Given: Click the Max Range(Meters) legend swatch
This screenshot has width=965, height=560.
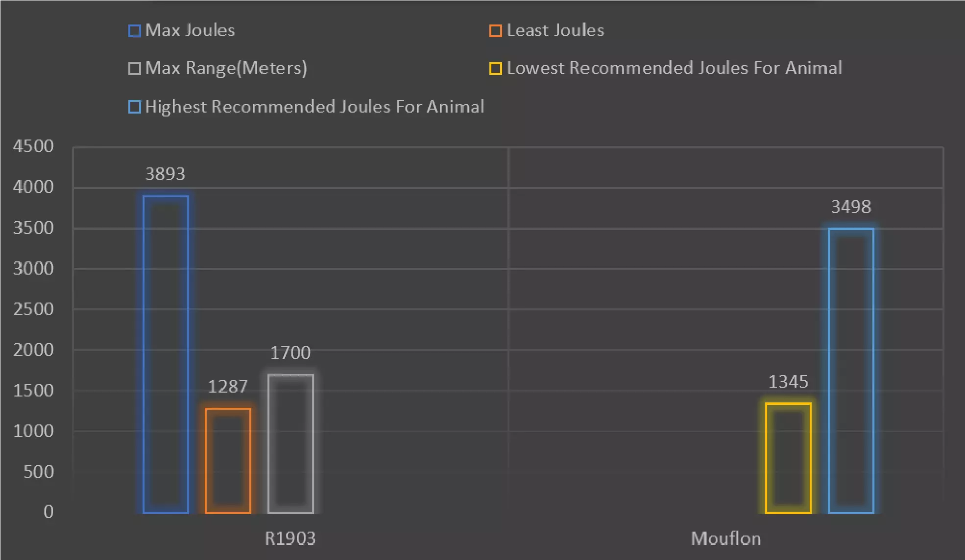Looking at the screenshot, I should tap(134, 69).
